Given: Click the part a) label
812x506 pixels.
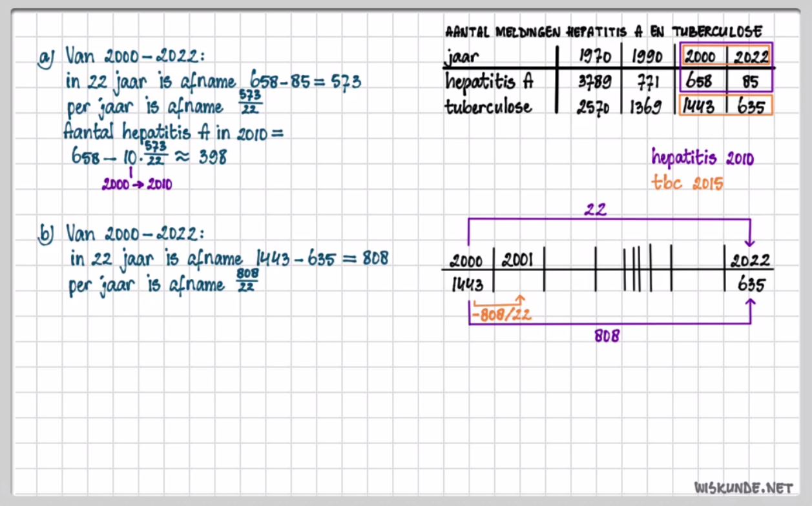Looking at the screenshot, I should (x=47, y=58).
